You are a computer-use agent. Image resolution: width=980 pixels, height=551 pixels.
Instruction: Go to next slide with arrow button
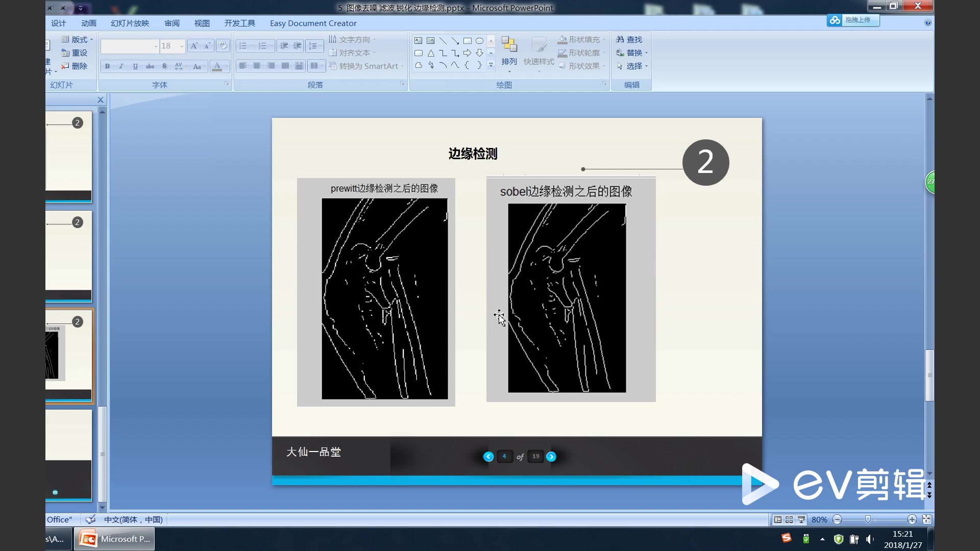coord(551,457)
